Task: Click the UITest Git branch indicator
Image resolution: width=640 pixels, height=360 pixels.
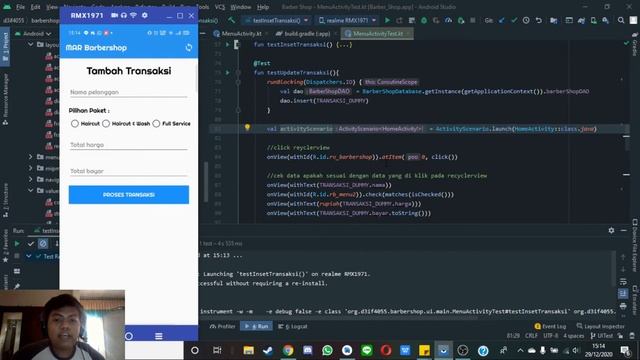Action: (602, 336)
